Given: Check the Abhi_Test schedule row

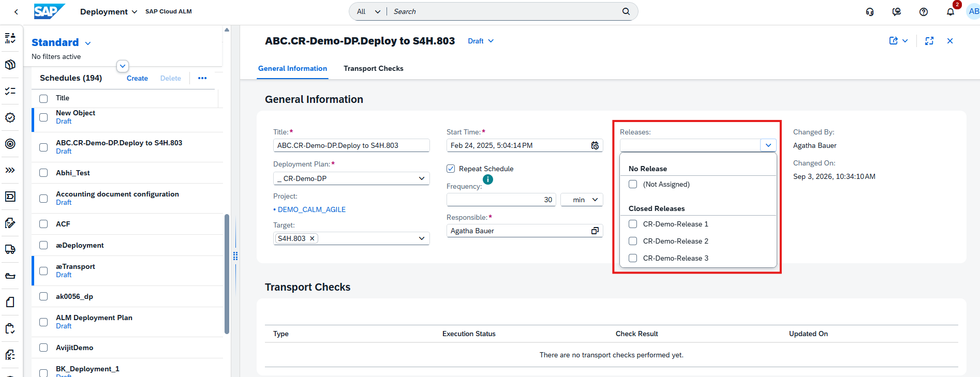Looking at the screenshot, I should [x=43, y=173].
